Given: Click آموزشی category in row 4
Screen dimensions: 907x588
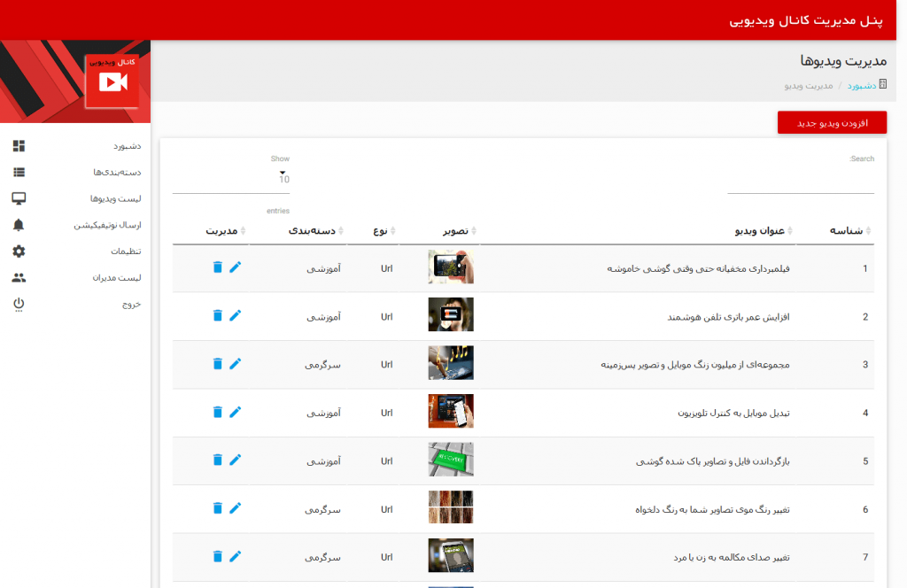Looking at the screenshot, I should click(x=324, y=413).
